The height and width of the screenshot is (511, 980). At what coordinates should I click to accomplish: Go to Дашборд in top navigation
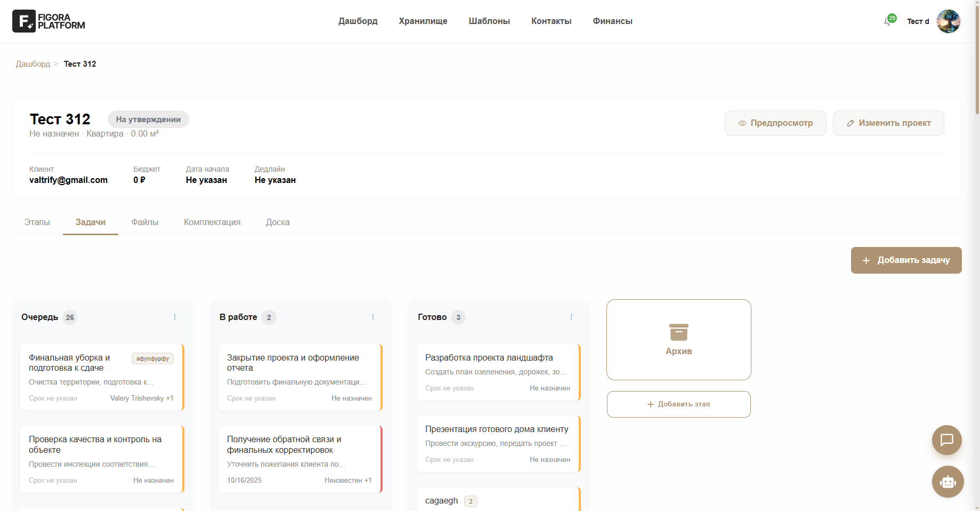click(x=358, y=21)
